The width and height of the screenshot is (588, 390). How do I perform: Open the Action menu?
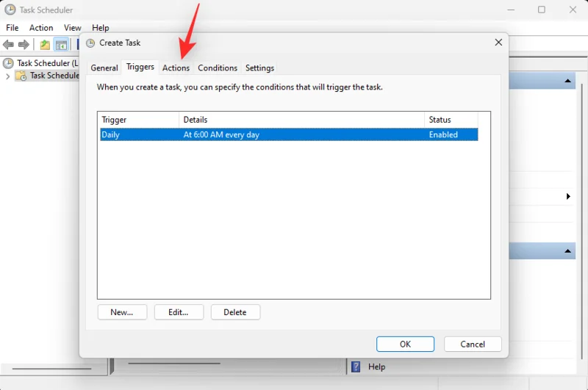pos(41,28)
